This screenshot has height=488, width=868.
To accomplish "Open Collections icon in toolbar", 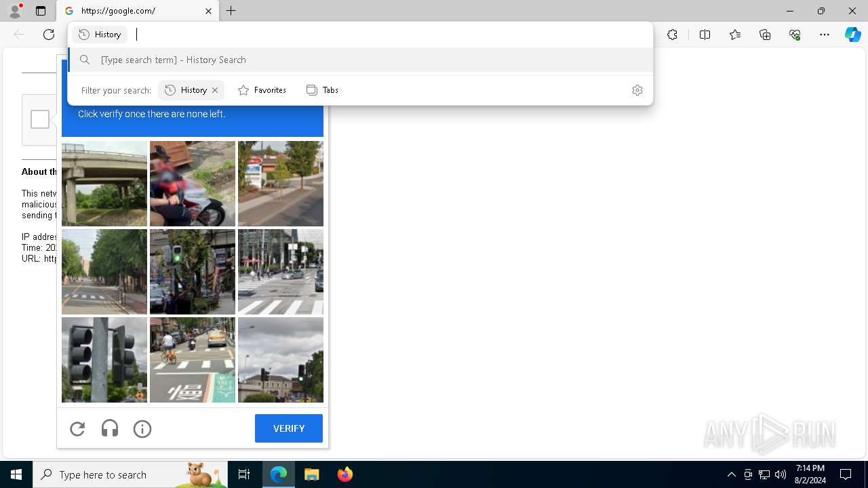I will [765, 35].
